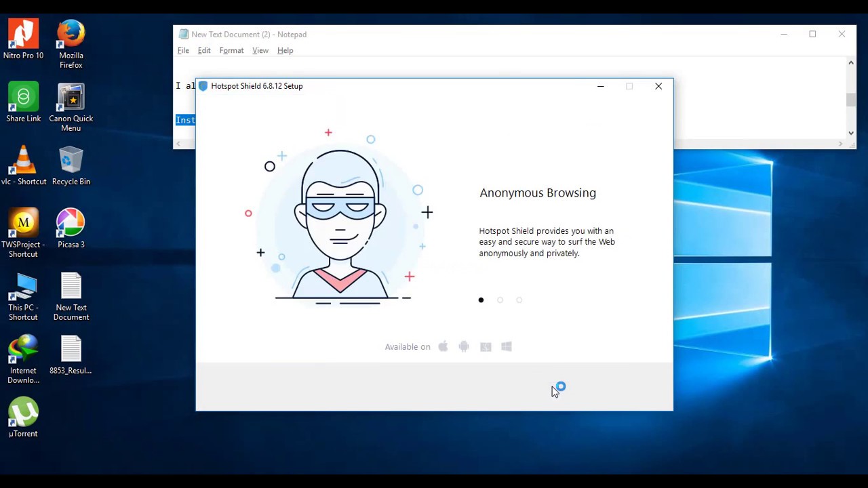Image resolution: width=868 pixels, height=488 pixels.
Task: Select the Internet Download Manager icon
Action: (23, 359)
